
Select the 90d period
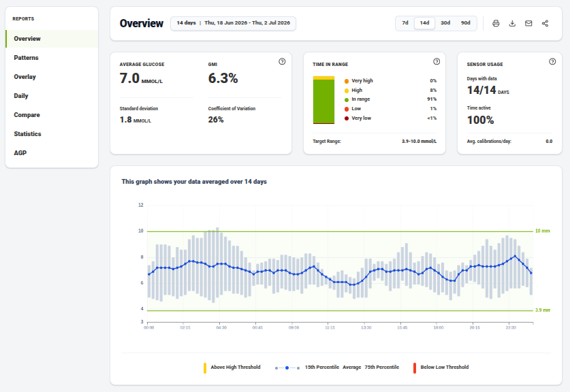pyautogui.click(x=465, y=23)
